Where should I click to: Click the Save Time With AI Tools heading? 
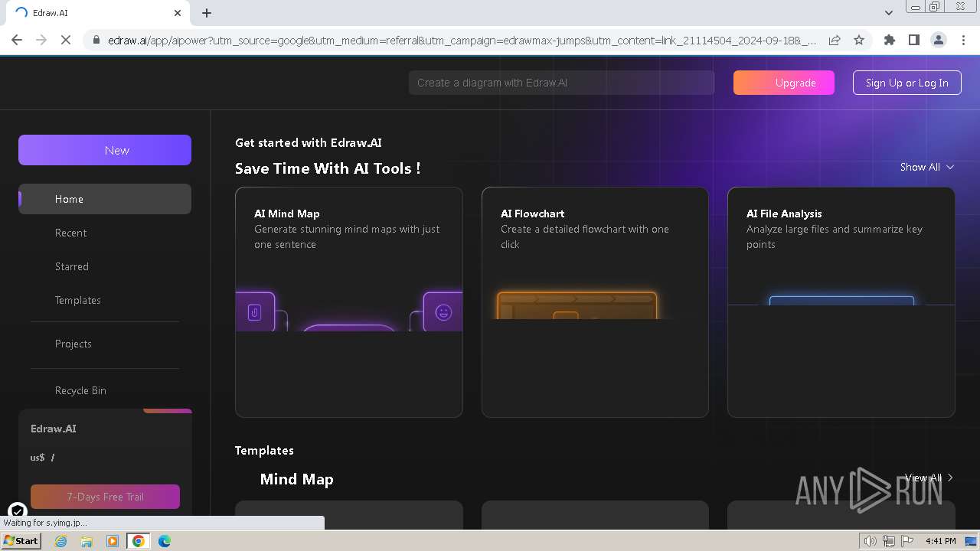328,168
